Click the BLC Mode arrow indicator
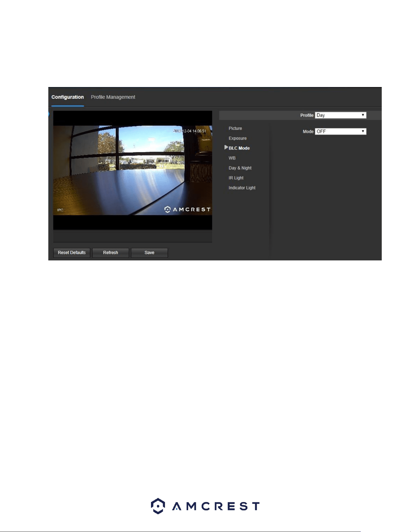Viewport: 411px width, 532px height. click(x=226, y=147)
